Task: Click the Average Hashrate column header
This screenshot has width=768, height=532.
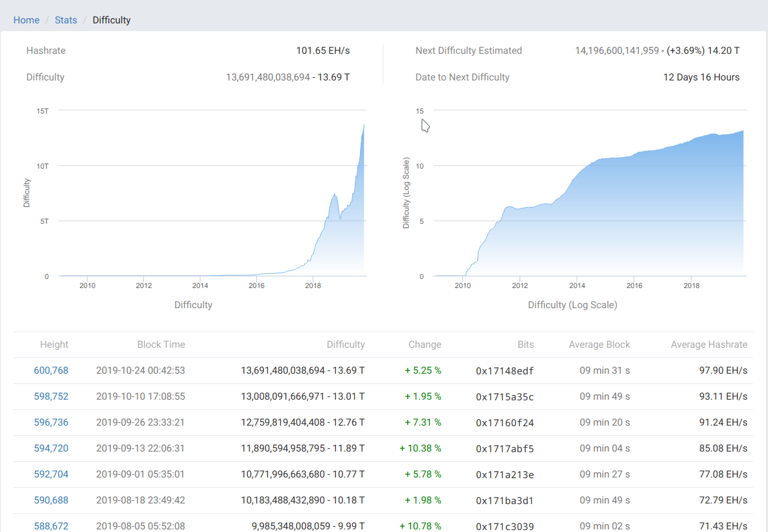Action: pos(709,345)
